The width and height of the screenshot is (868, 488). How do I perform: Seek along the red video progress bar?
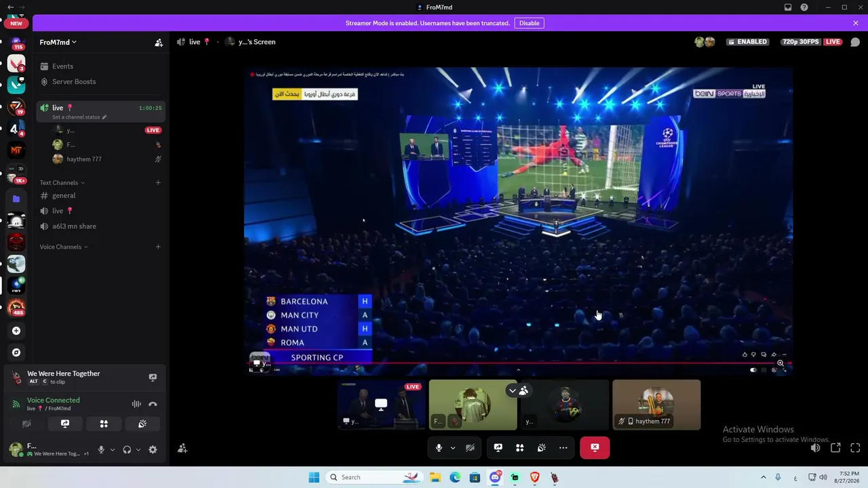pyautogui.click(x=518, y=363)
